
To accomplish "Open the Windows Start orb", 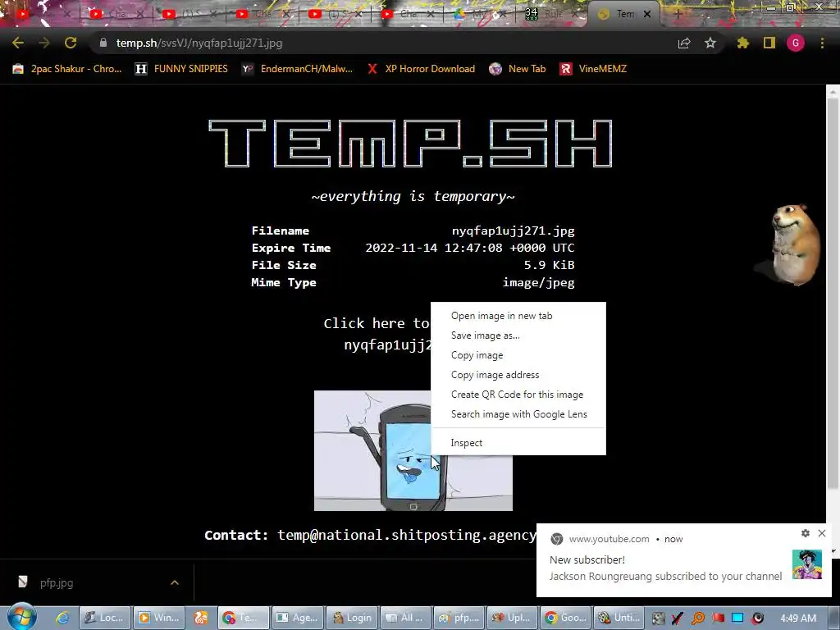I will coord(22,617).
